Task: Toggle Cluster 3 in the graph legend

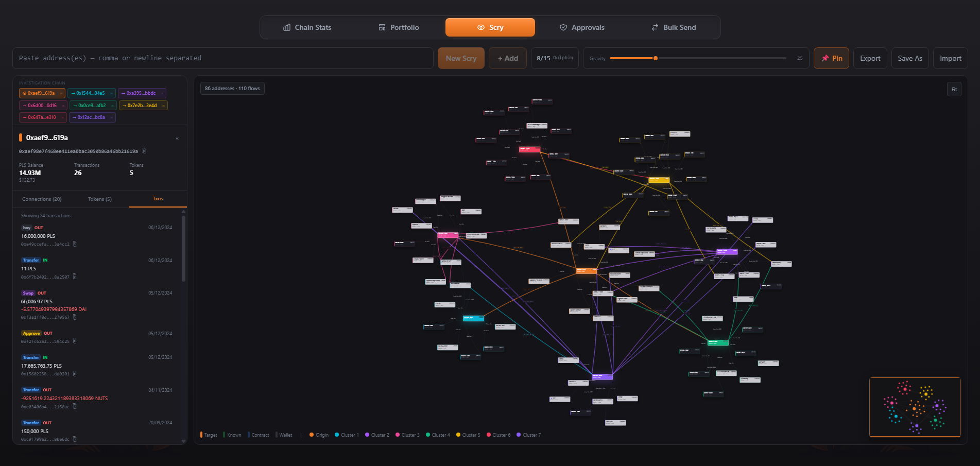Action: tap(407, 435)
